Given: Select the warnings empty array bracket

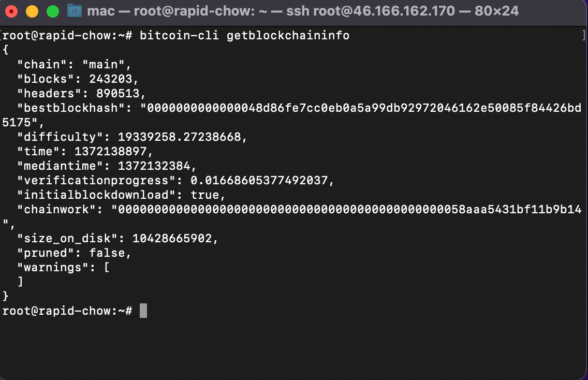Looking at the screenshot, I should point(107,267).
